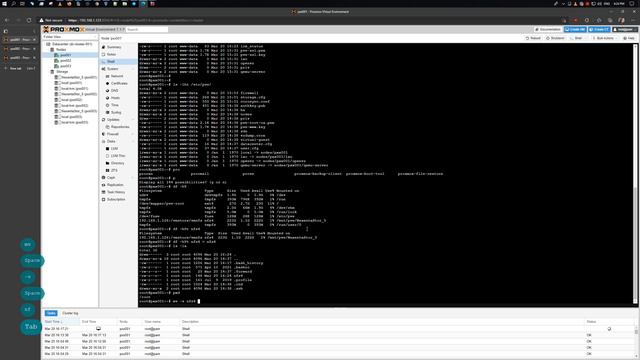Click the Subscription entry icon
The height and width of the screenshot is (360, 640).
pyautogui.click(x=103, y=200)
